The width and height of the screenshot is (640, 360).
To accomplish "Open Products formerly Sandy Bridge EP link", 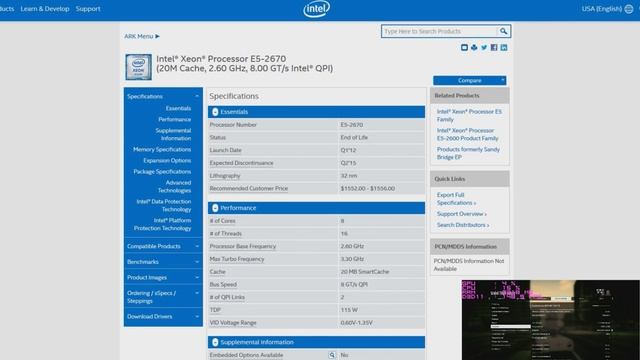I will pyautogui.click(x=468, y=153).
